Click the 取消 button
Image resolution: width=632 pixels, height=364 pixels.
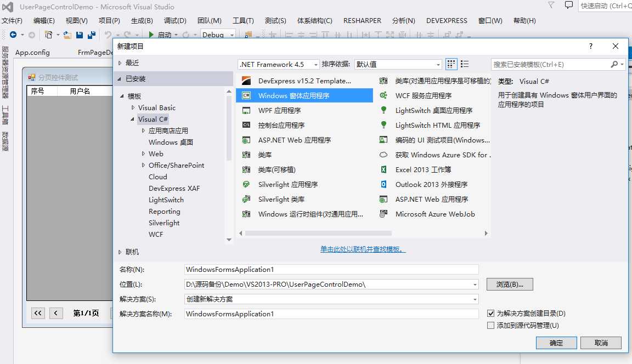pyautogui.click(x=601, y=343)
